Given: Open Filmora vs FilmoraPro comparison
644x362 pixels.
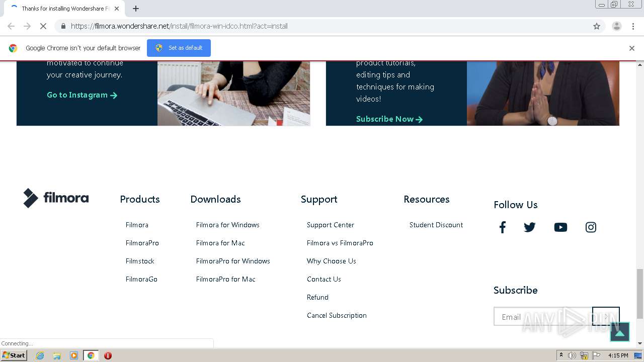Looking at the screenshot, I should coord(340,243).
